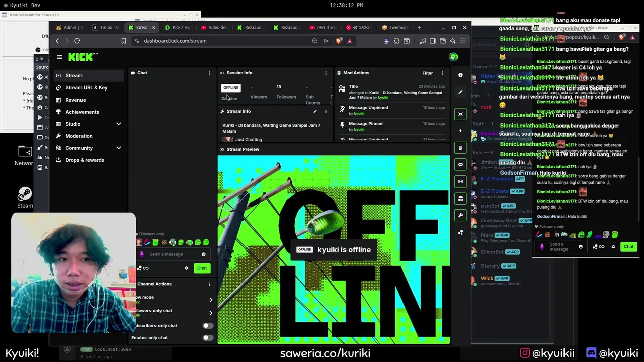Open Mod Actions panel three-dot options

[442, 73]
